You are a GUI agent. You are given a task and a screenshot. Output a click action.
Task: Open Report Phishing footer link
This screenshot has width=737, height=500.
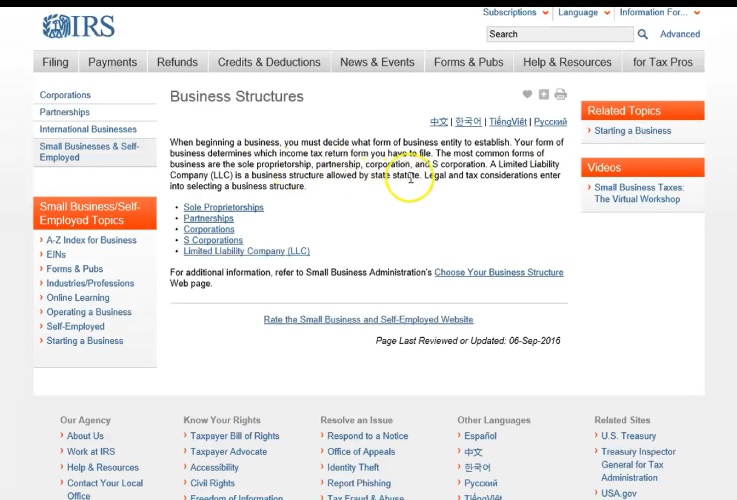(359, 483)
